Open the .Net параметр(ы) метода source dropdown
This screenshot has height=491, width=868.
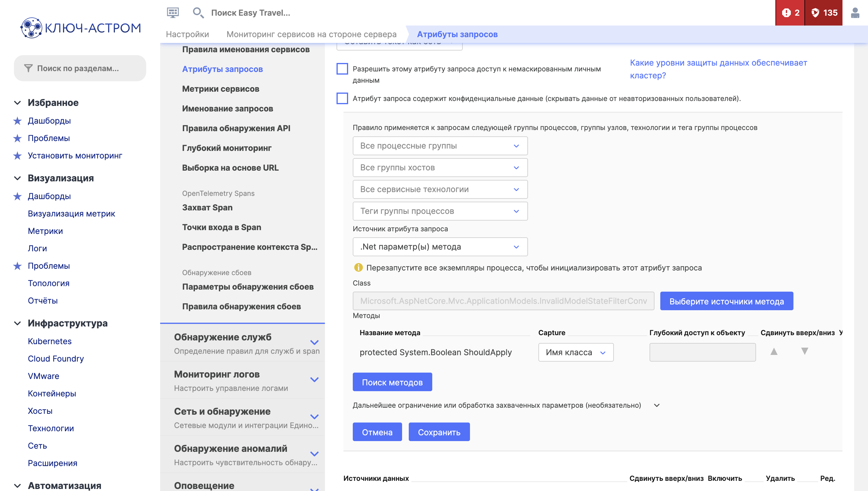point(440,247)
